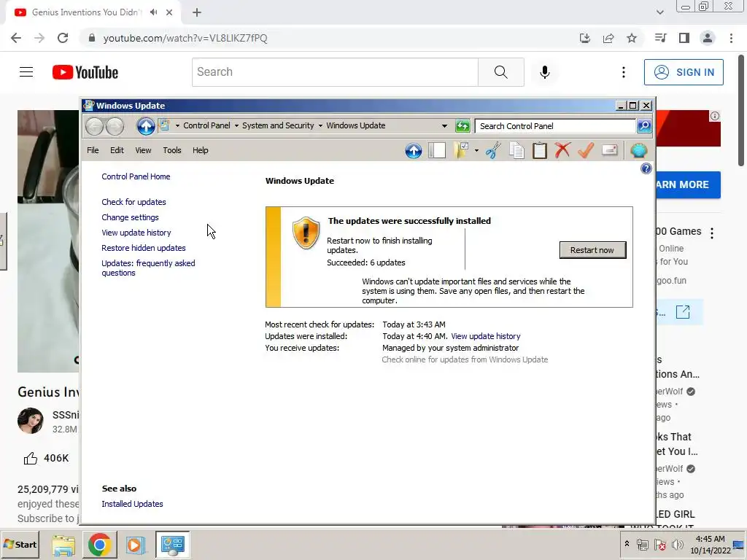Toggle the navigation pane toolbar icon
Screen dimensions: 747x560
coord(437,150)
